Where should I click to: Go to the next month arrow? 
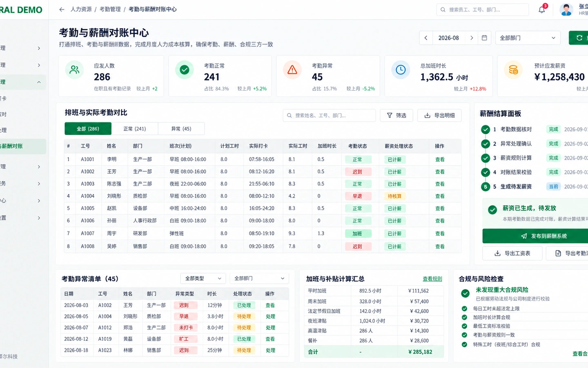click(x=472, y=38)
